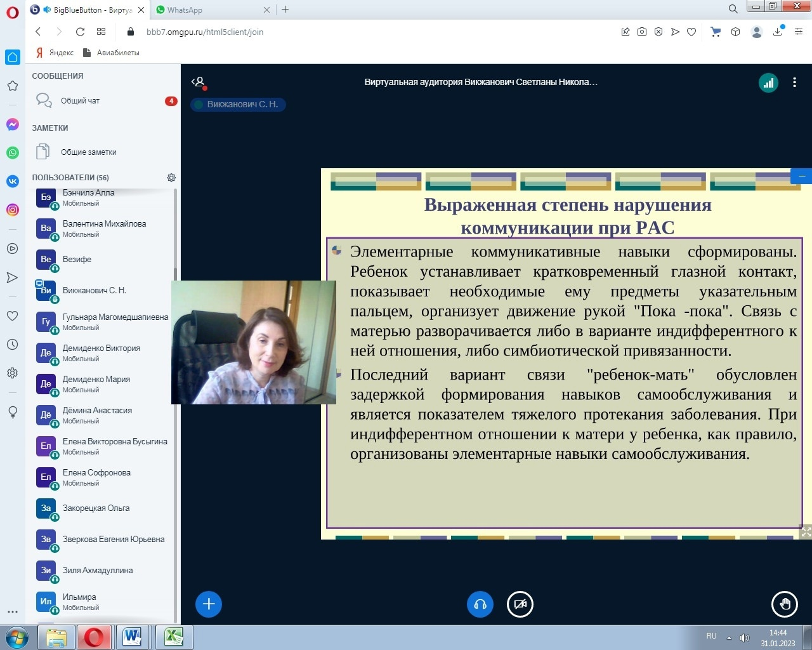Select user Гульнара Магомедшапиевна

(x=103, y=321)
